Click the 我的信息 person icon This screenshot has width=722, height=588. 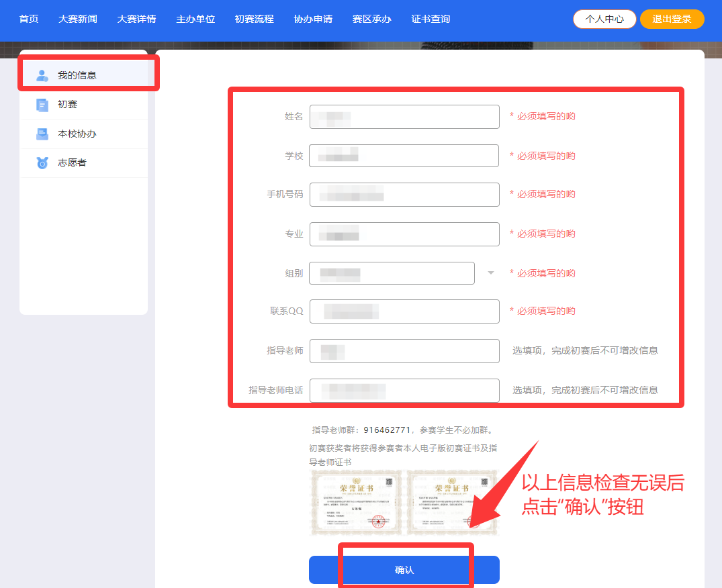tap(42, 75)
